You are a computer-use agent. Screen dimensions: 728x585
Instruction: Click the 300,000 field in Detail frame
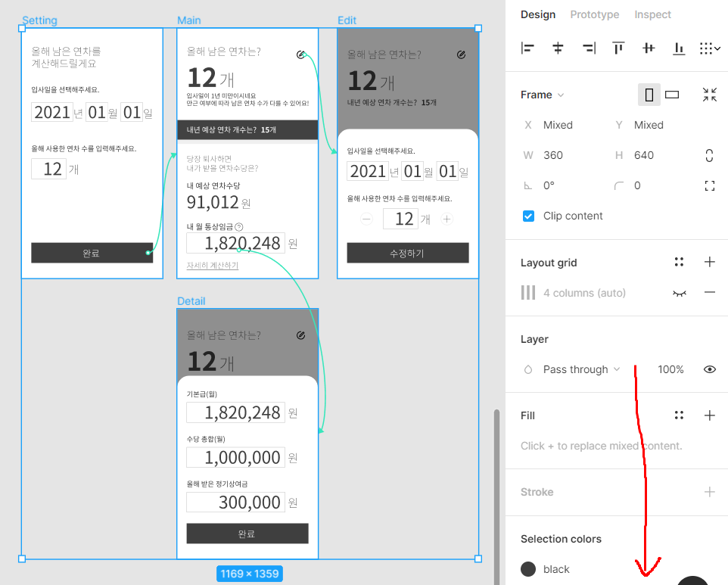(236, 503)
